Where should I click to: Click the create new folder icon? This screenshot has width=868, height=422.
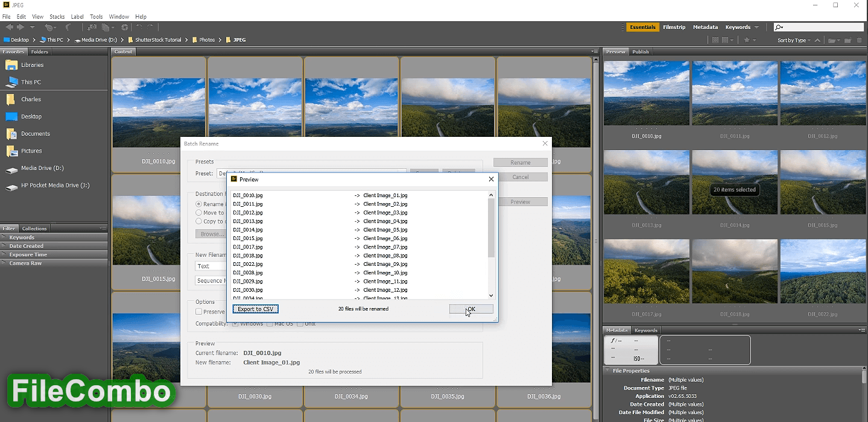847,40
